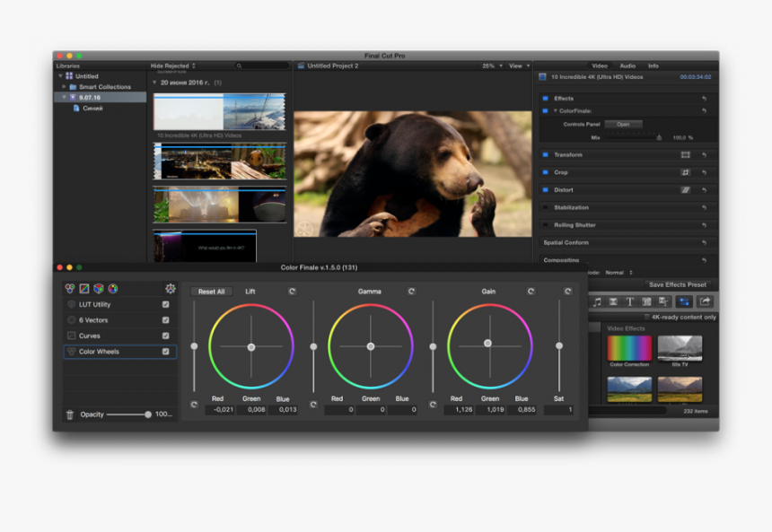Reset the Transform section arrow icon

pos(704,155)
